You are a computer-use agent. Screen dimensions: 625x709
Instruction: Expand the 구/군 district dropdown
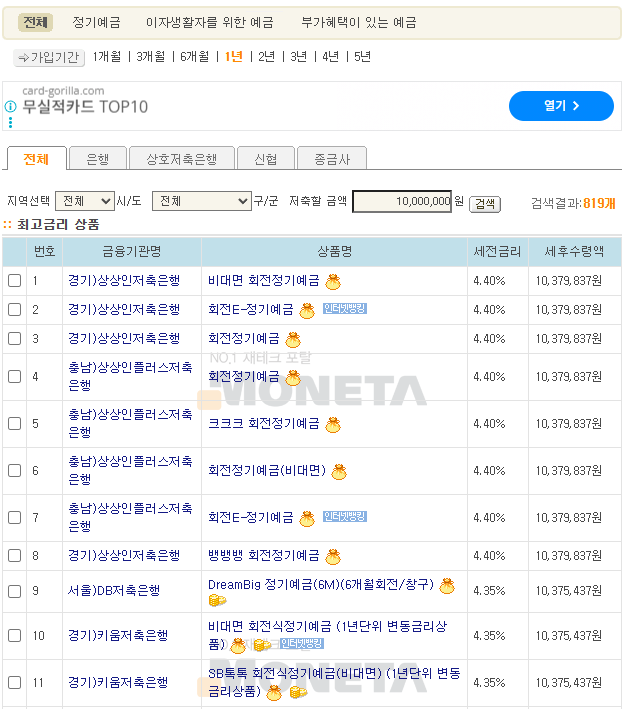coord(201,201)
